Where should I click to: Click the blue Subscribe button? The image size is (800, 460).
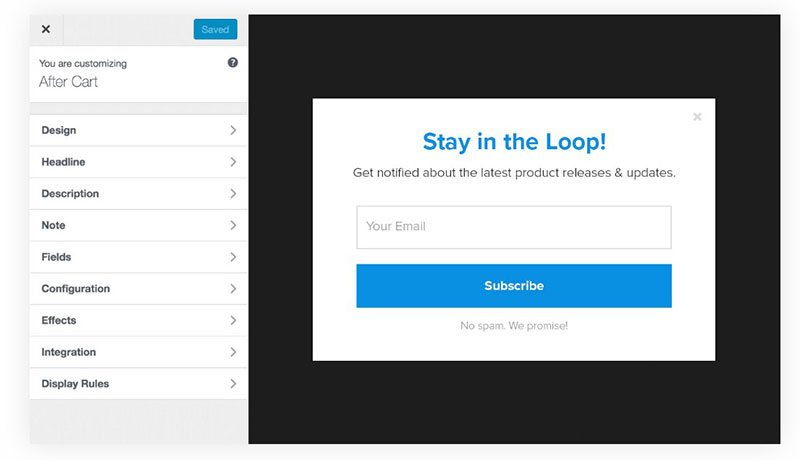pyautogui.click(x=514, y=286)
